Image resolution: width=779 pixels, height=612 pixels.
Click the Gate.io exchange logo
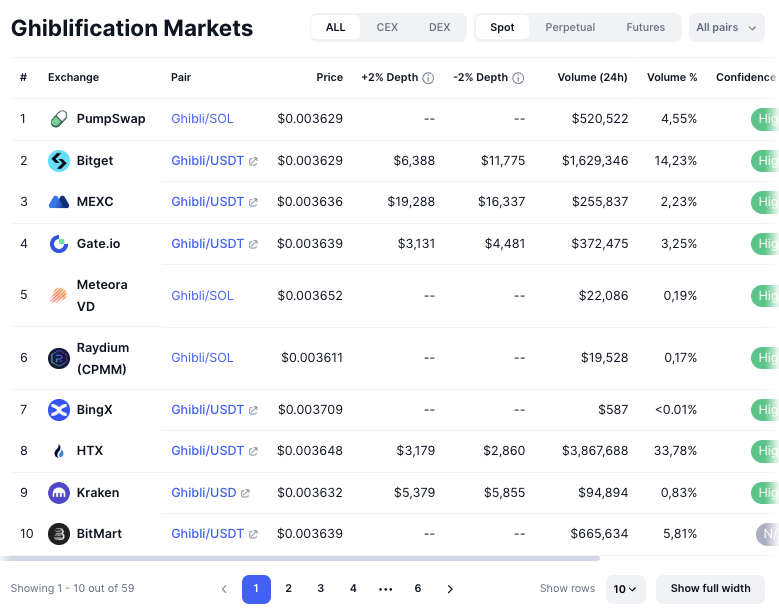[x=59, y=244]
